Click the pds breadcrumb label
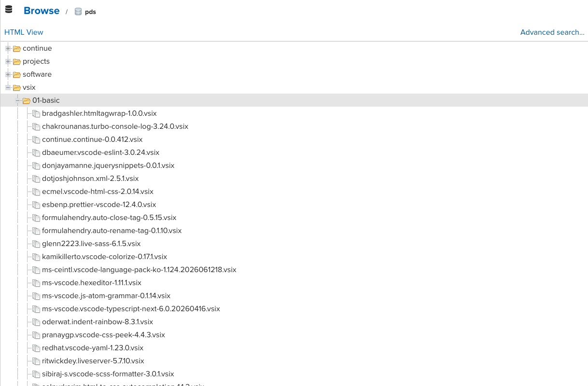The height and width of the screenshot is (386, 588). (x=90, y=12)
